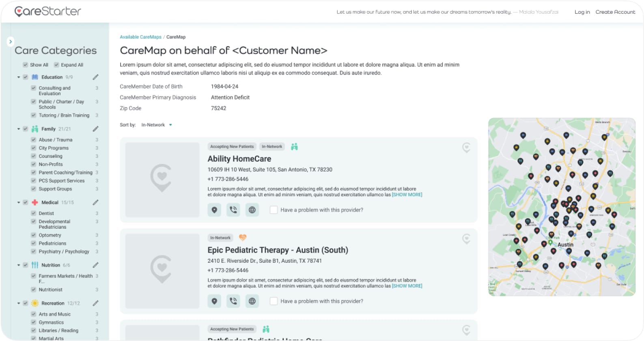644x341 pixels.
Task: Open the Sort by In-Network dropdown
Action: [157, 125]
